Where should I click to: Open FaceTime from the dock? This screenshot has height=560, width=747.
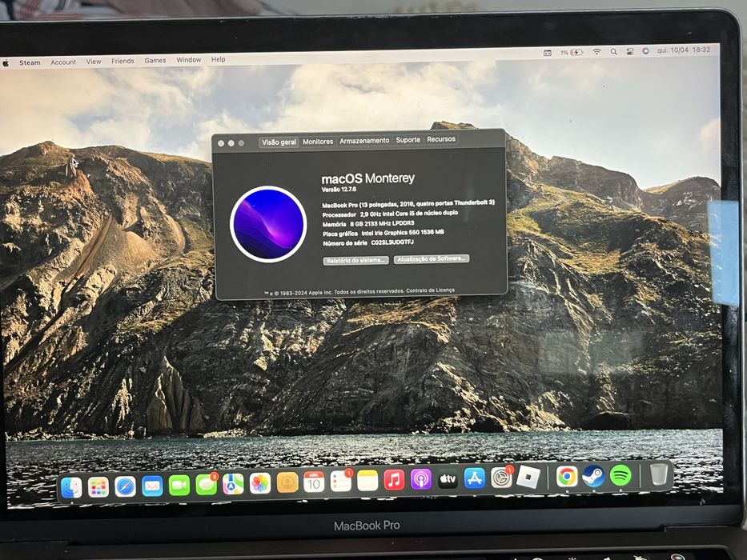pos(179,486)
